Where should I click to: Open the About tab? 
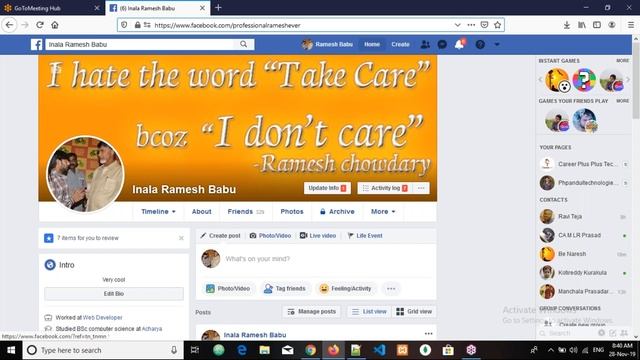pyautogui.click(x=202, y=211)
